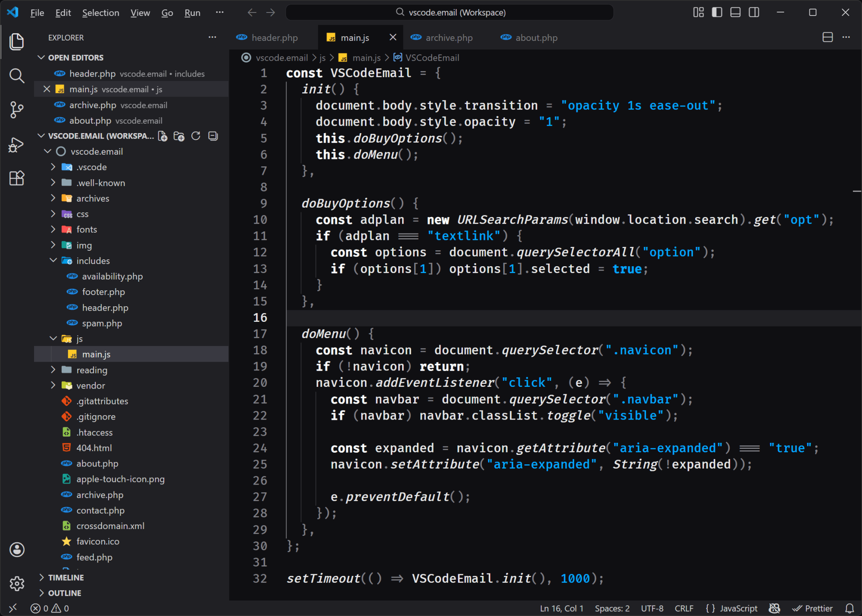The height and width of the screenshot is (616, 862).
Task: Refresh the Explorer with the refresh icon
Action: (x=196, y=136)
